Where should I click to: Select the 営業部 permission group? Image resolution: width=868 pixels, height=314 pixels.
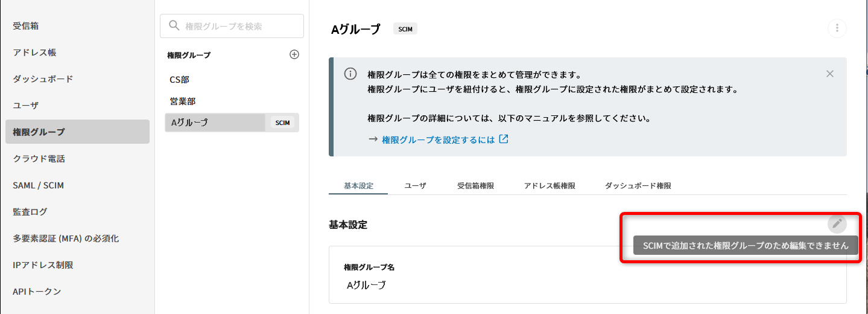point(183,101)
